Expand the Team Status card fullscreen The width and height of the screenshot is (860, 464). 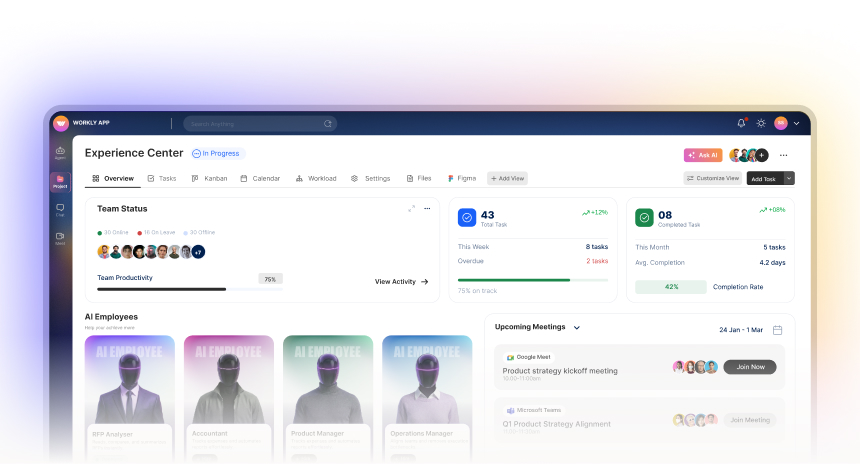pyautogui.click(x=411, y=209)
